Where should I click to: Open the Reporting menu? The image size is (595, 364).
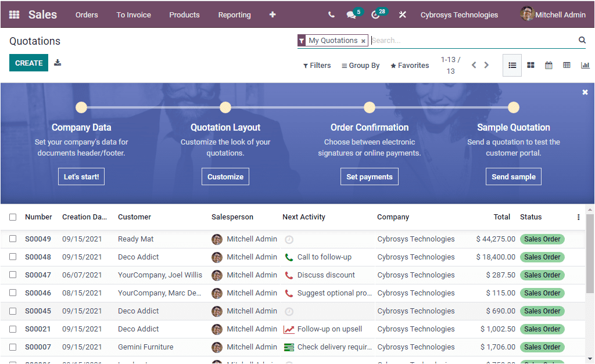click(x=234, y=15)
